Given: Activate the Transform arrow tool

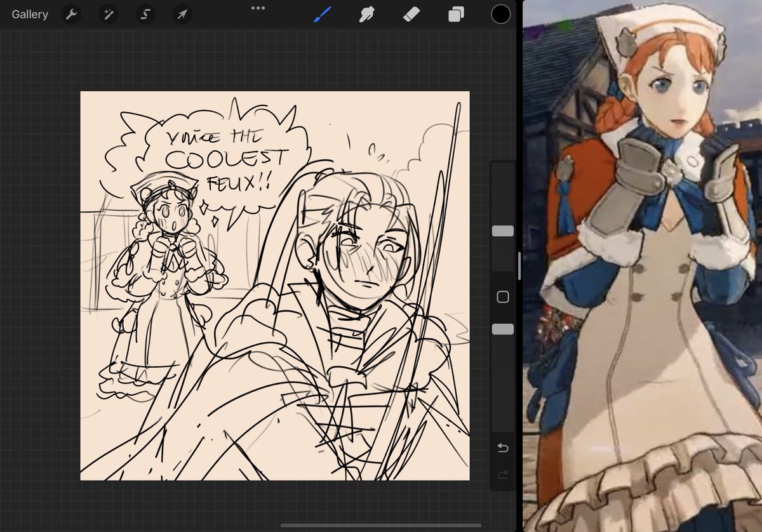Looking at the screenshot, I should 182,14.
